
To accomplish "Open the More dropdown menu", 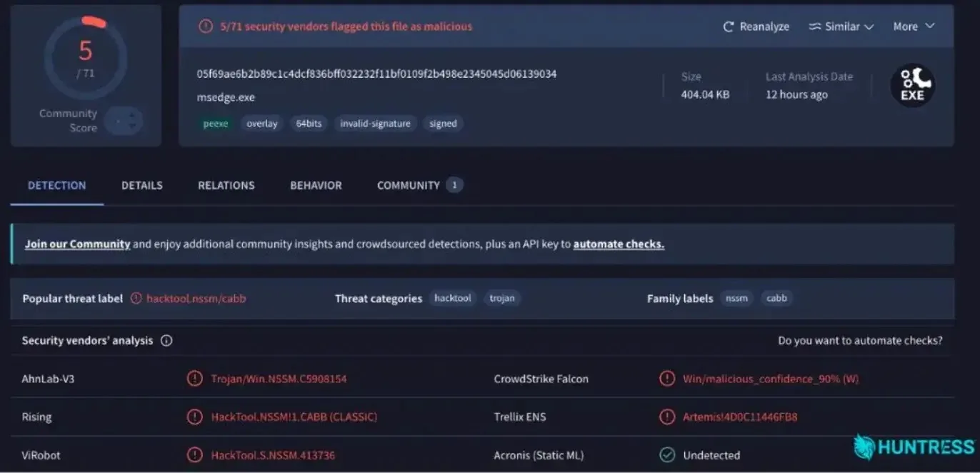I will (x=914, y=26).
